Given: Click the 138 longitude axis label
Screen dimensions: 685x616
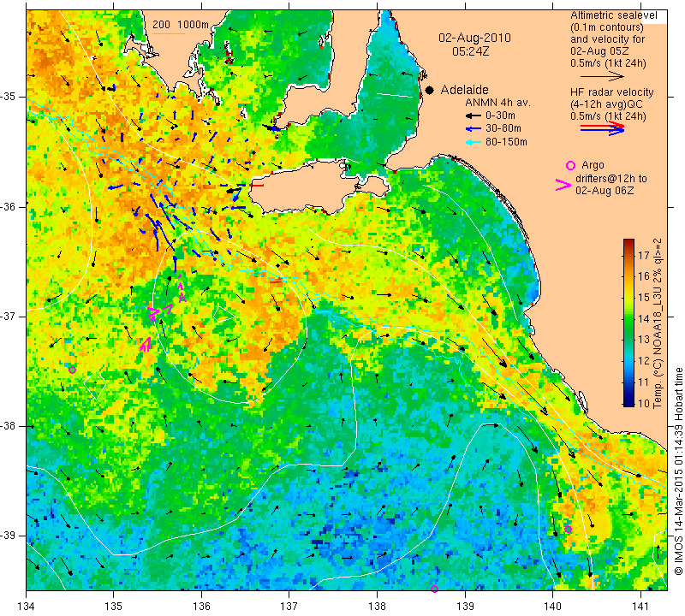Looking at the screenshot, I should click(377, 607).
